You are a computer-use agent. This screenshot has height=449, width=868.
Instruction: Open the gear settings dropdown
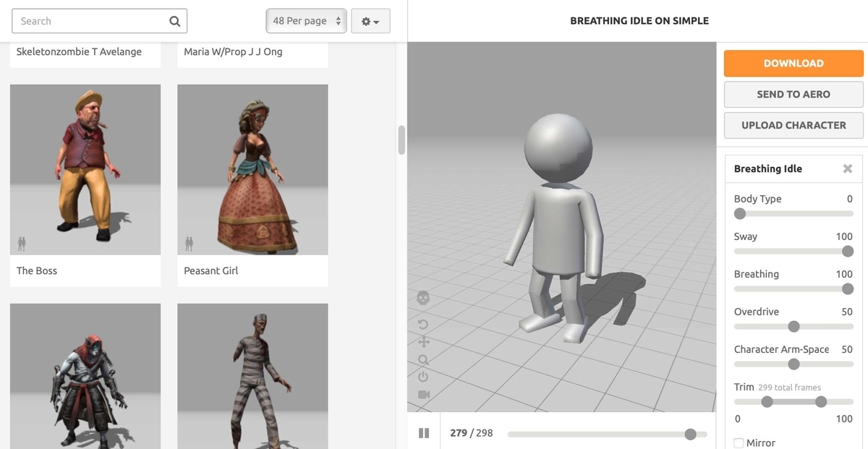[x=370, y=21]
